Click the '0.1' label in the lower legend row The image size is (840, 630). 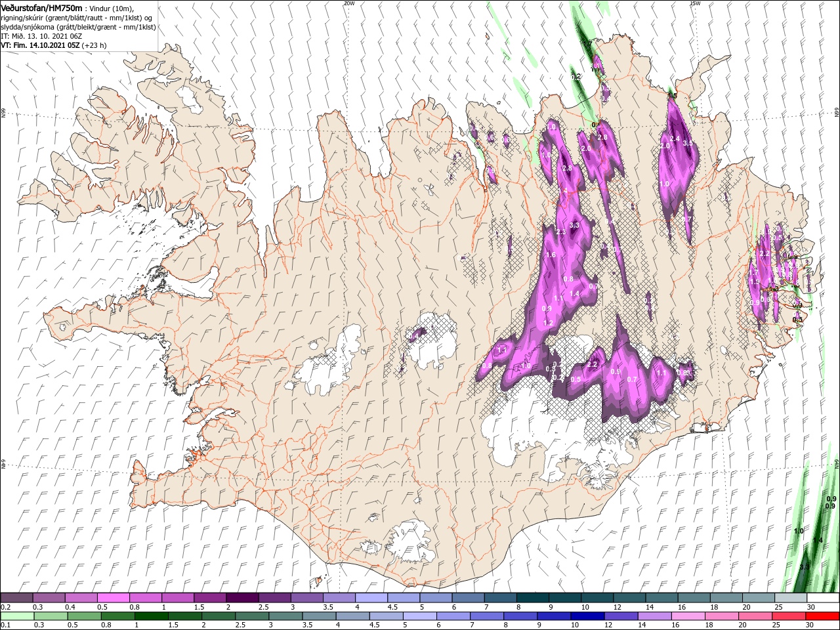(5, 625)
